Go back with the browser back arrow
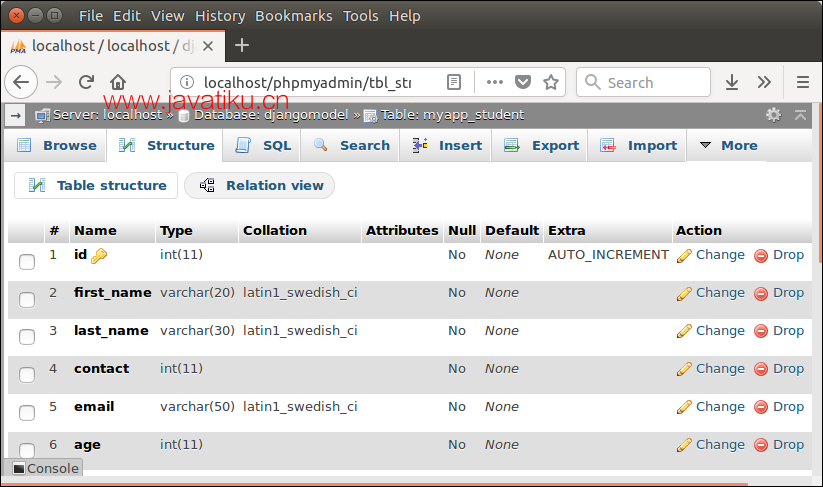The height and width of the screenshot is (487, 823). tap(21, 82)
